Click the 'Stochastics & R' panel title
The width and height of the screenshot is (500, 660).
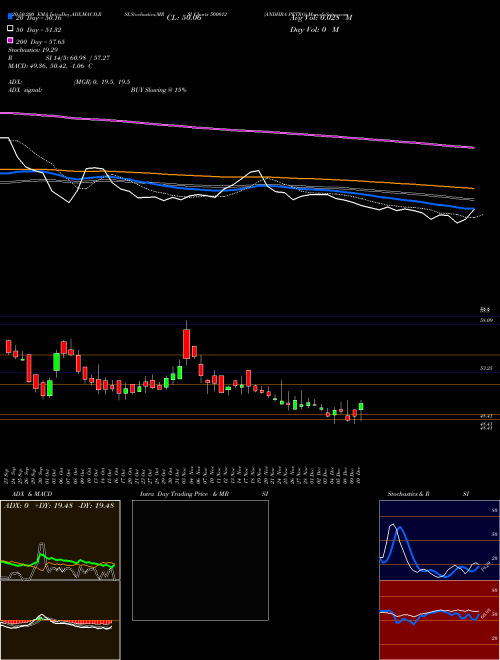408,494
